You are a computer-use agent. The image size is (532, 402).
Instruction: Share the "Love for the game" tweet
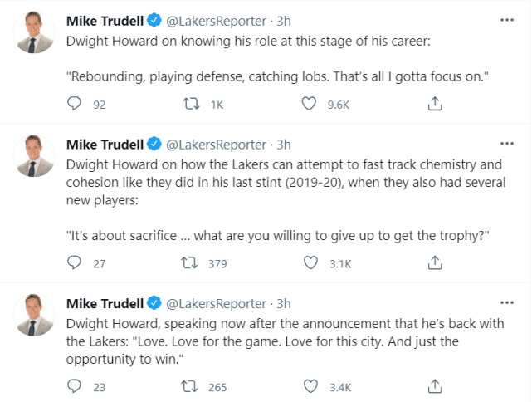coord(434,386)
